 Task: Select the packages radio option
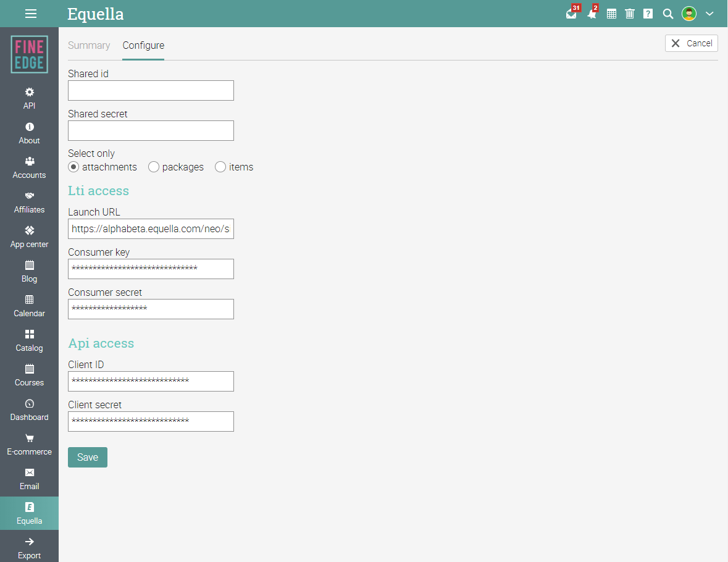click(154, 167)
